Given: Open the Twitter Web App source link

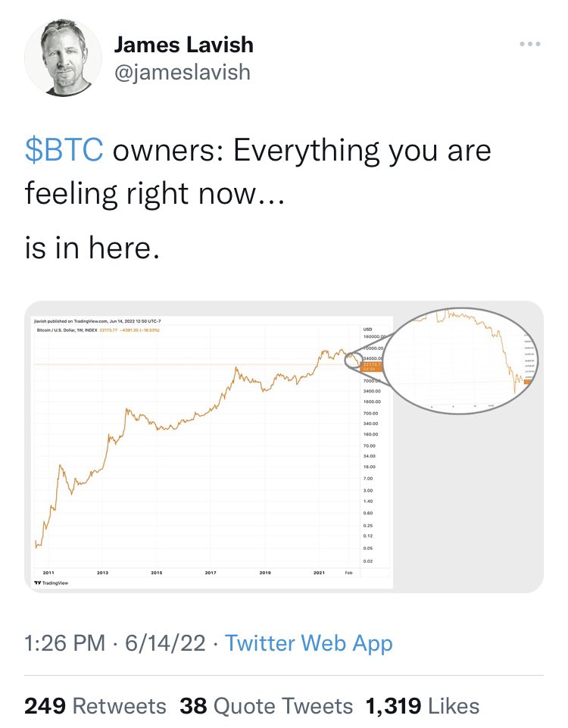Looking at the screenshot, I should coord(309,643).
